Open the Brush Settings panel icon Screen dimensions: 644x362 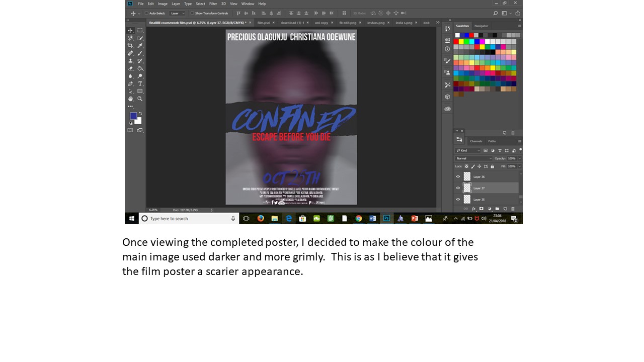coord(447,60)
